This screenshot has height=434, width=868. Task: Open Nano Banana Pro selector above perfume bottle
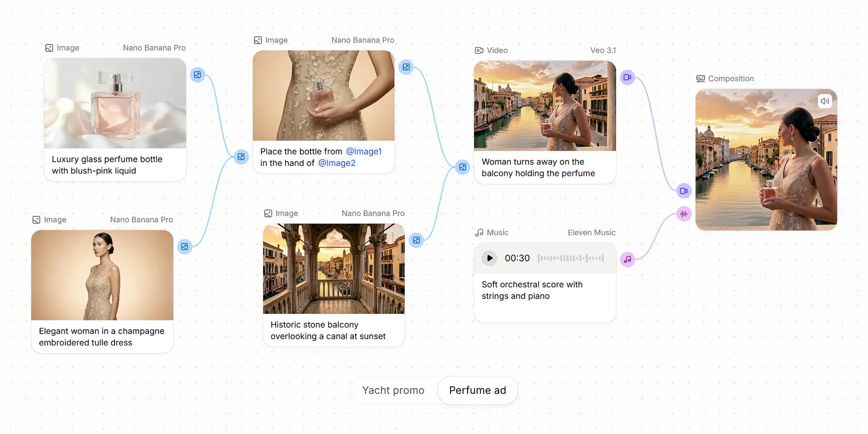154,48
